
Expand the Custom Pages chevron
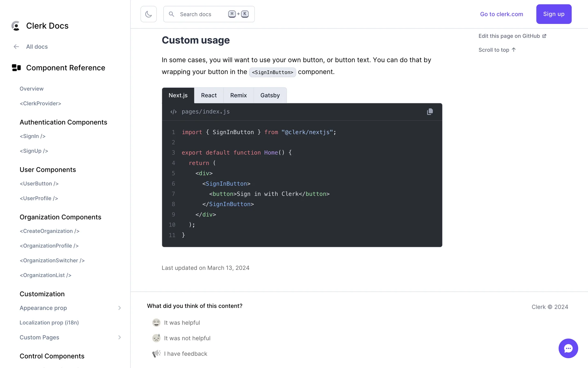tap(119, 337)
